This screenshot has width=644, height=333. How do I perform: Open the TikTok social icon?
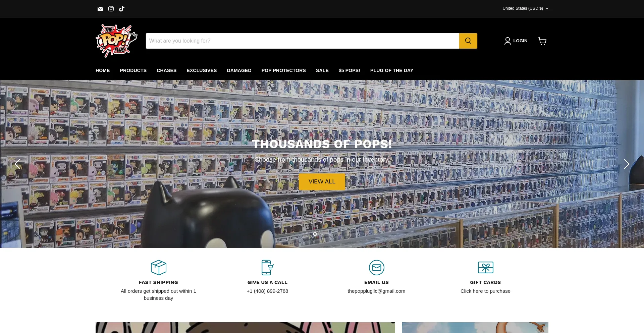coord(122,9)
